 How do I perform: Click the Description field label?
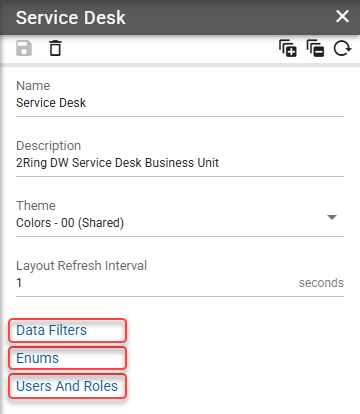48,146
